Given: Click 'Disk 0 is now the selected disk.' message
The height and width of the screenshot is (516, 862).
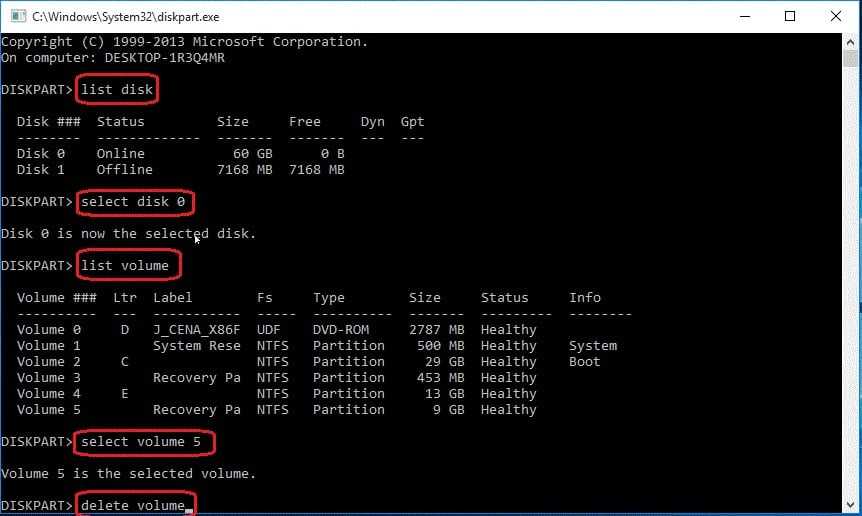Looking at the screenshot, I should tap(129, 234).
